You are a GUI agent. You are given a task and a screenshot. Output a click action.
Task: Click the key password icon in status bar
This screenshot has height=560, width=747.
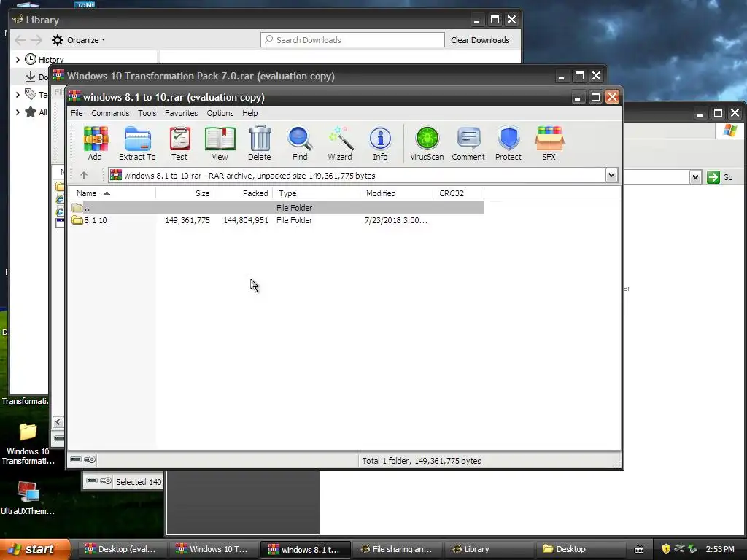pos(90,459)
